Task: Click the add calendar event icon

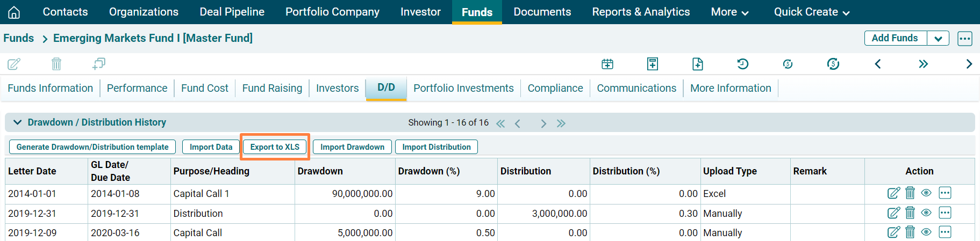Action: (607, 64)
